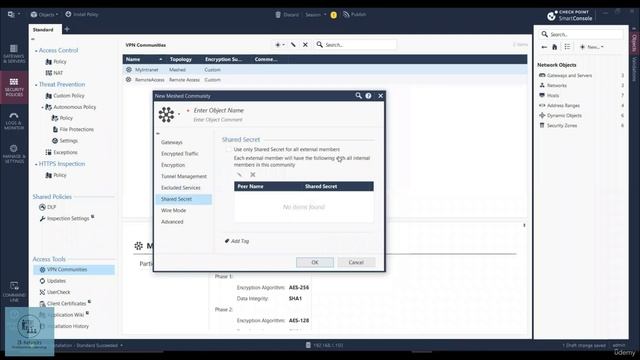Screen dimensions: 640x360
Task: Collapse the HTTPS Inspection section
Action: point(36,164)
